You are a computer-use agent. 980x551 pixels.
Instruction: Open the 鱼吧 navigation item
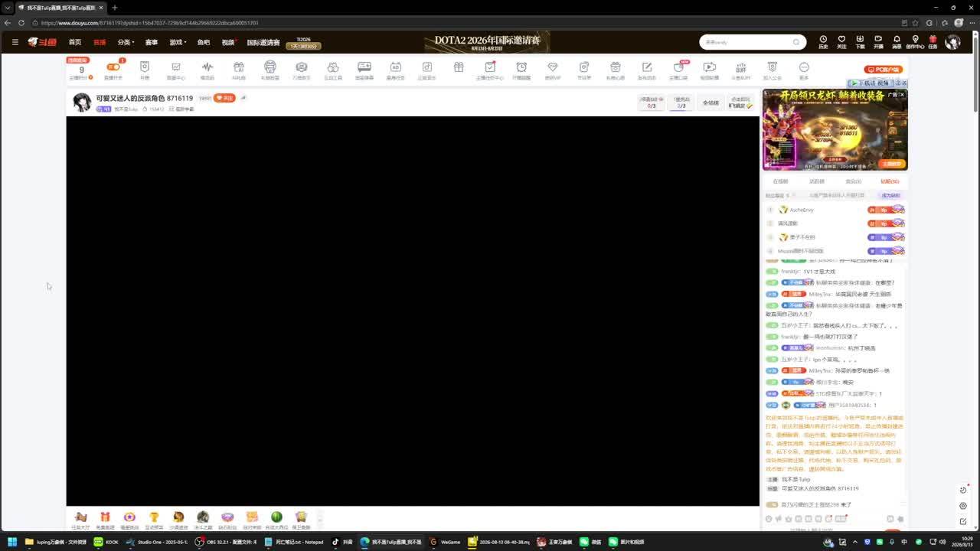coord(204,42)
